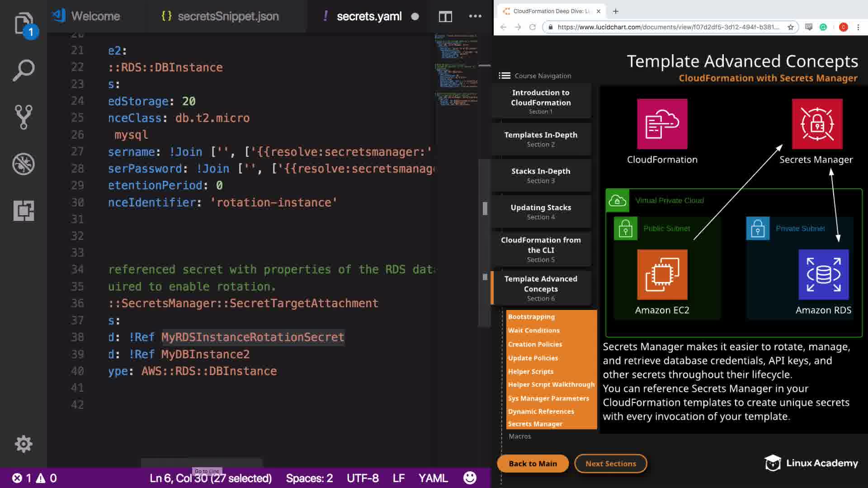
Task: Open the Manage gear icon
Action: pyautogui.click(x=24, y=444)
